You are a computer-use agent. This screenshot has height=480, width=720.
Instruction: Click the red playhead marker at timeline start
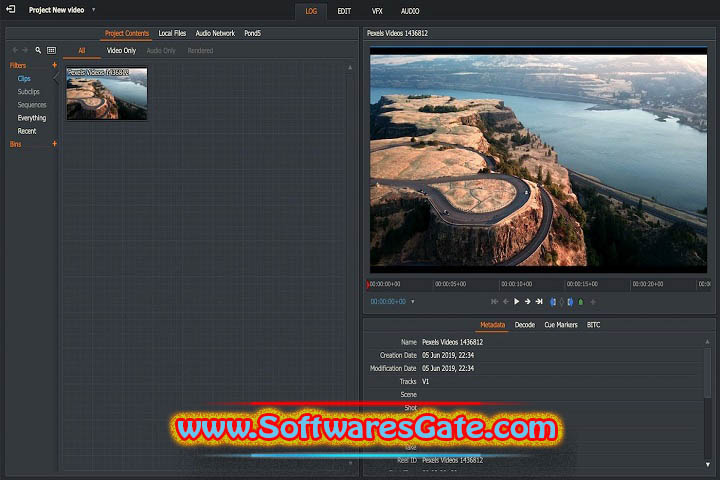pyautogui.click(x=367, y=284)
